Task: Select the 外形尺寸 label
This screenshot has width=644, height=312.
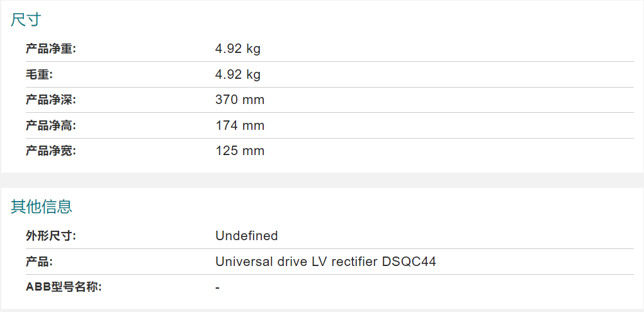Action: [52, 236]
